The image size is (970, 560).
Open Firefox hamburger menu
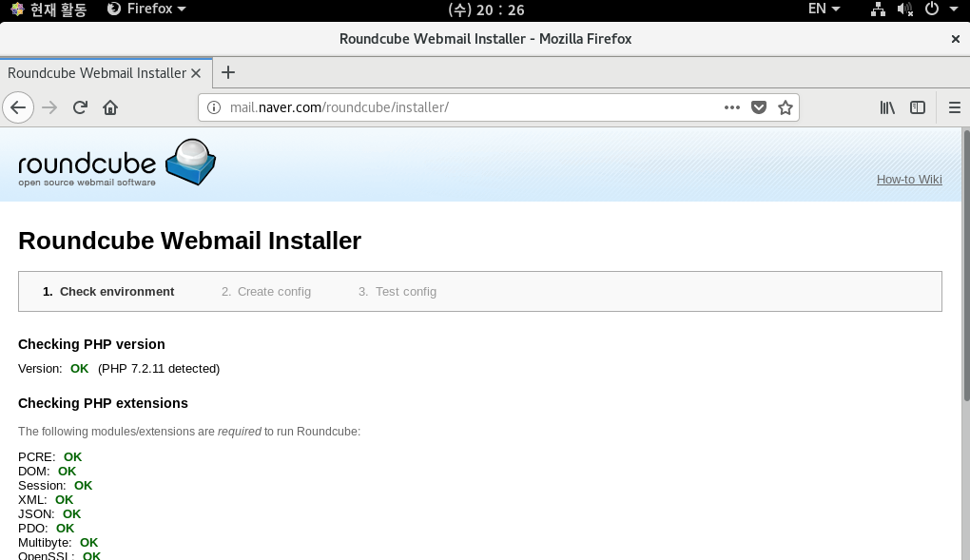955,107
